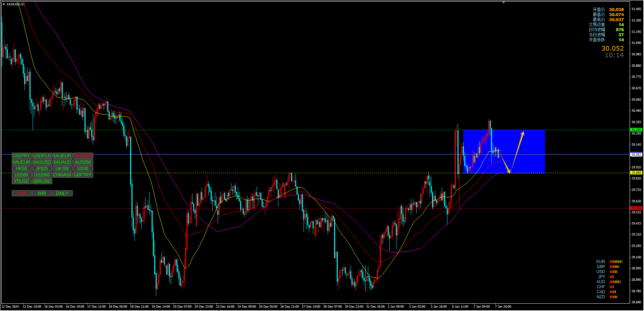This screenshot has width=644, height=311.
Task: Show the US500 index chart button
Action: pyautogui.click(x=21, y=175)
